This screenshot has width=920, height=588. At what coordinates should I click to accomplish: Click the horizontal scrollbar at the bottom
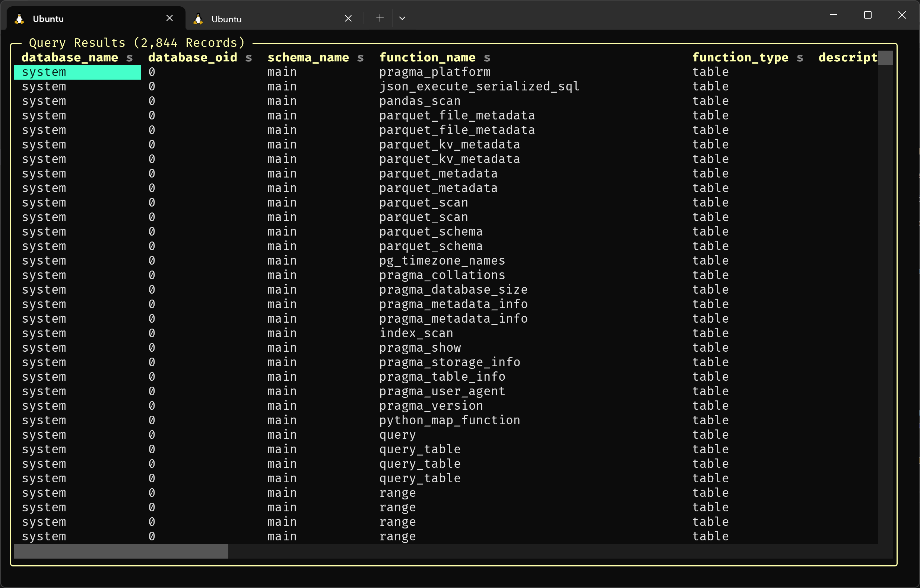[121, 552]
